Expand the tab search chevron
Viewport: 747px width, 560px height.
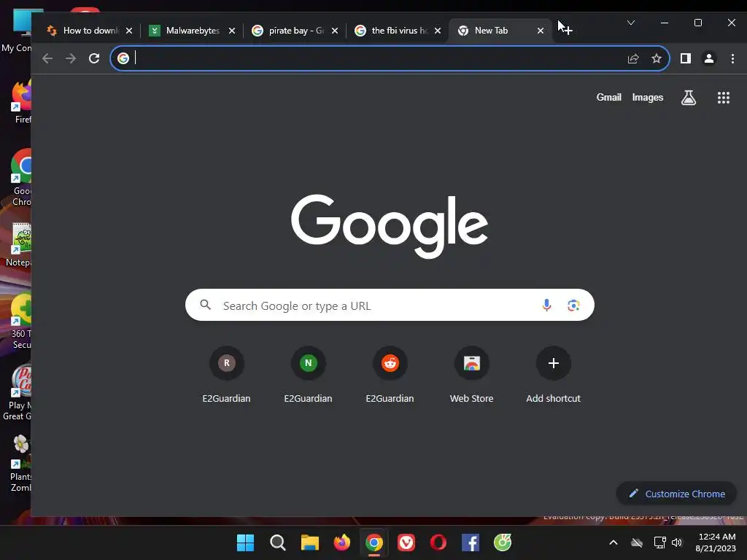coord(631,23)
